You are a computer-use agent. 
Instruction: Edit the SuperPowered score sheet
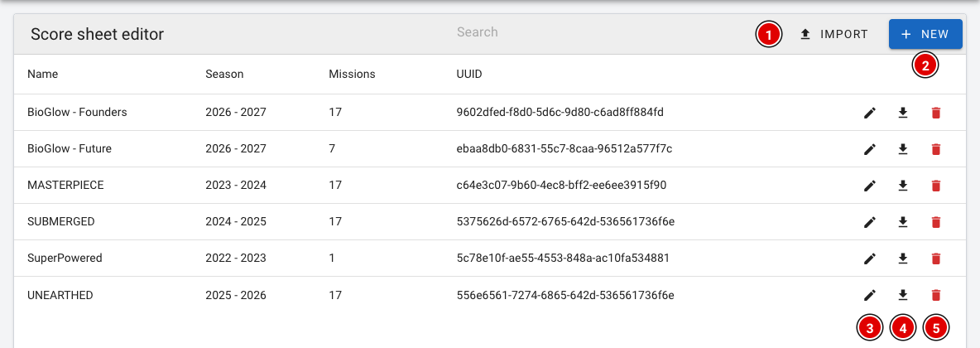click(869, 258)
